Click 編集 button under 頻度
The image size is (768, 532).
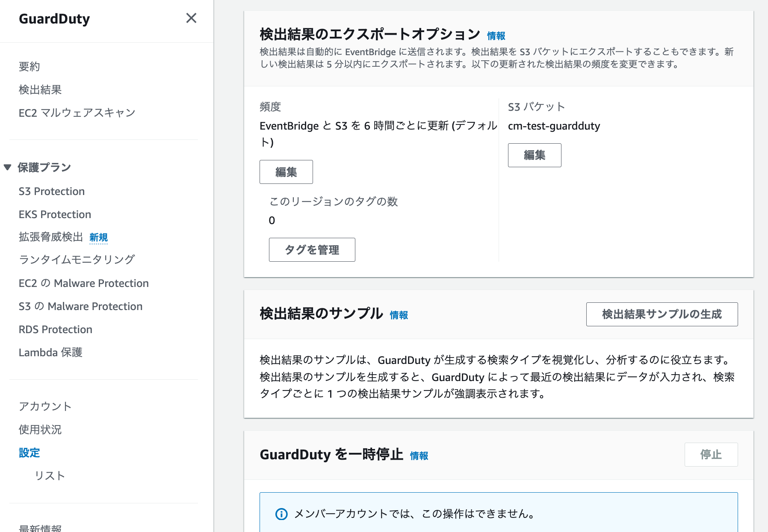pyautogui.click(x=286, y=172)
